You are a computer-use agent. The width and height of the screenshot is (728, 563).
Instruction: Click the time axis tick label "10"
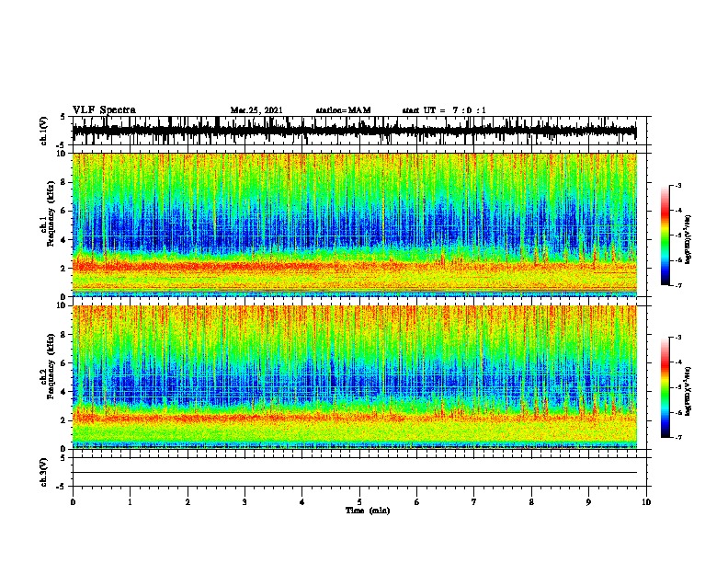[646, 501]
